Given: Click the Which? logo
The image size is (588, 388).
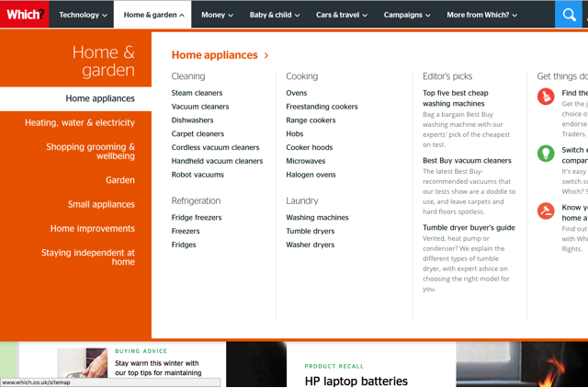Looking at the screenshot, I should 24,15.
